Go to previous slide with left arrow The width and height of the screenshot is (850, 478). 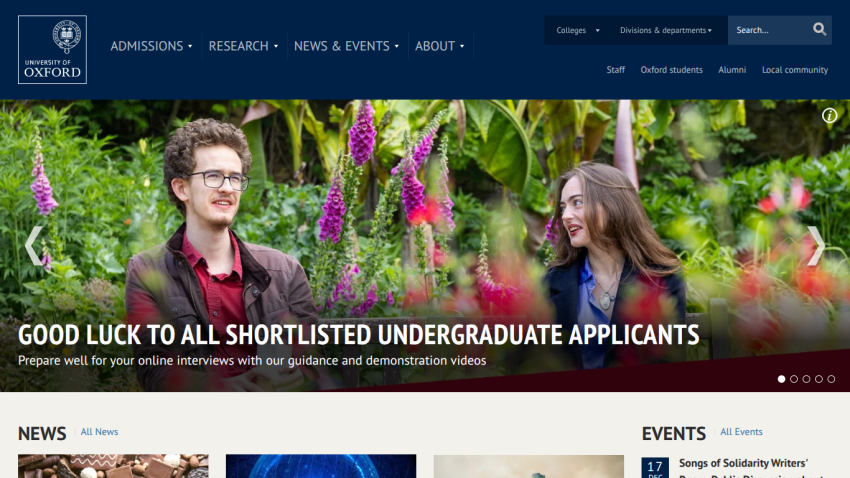tap(34, 246)
